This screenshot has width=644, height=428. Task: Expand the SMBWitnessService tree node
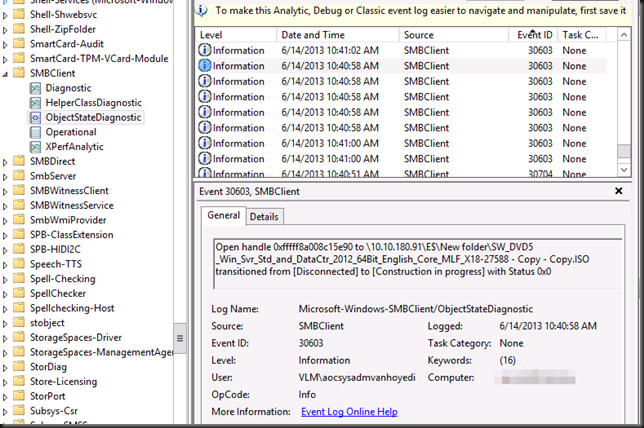5,206
